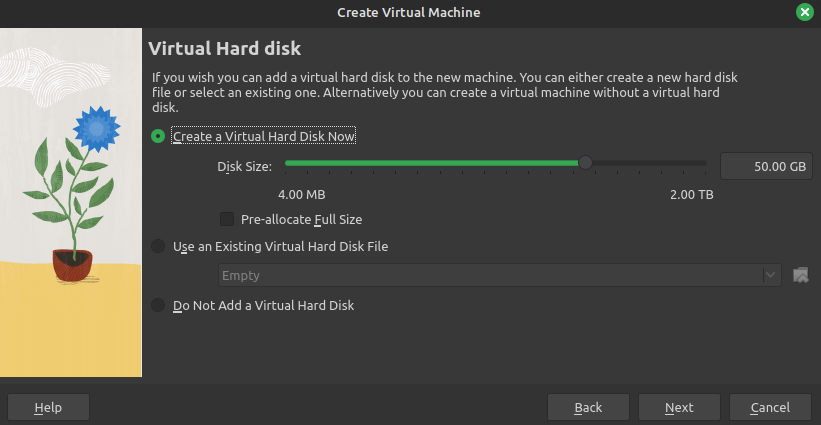Click the blue flower illustration

[x=97, y=128]
